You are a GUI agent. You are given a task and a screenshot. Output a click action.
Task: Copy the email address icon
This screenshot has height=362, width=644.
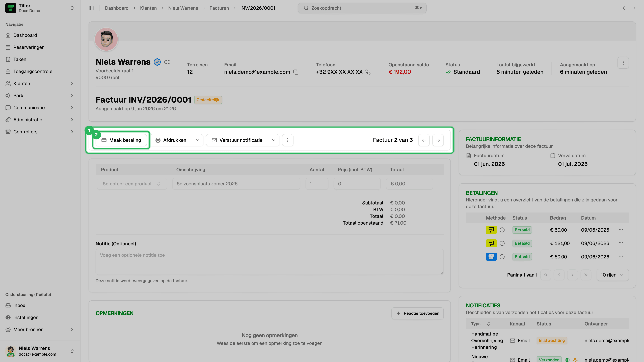click(x=296, y=72)
